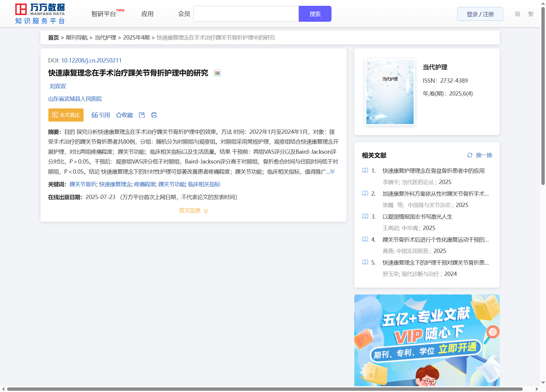
Task: Go to 期刊导航 in the breadcrumb
Action: pyautogui.click(x=77, y=38)
